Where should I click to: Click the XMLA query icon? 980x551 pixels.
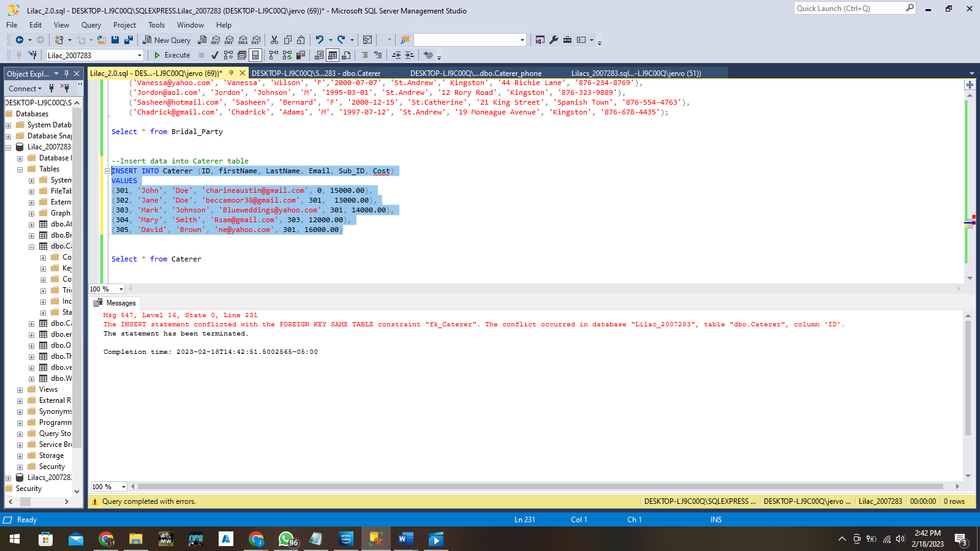coord(243,40)
